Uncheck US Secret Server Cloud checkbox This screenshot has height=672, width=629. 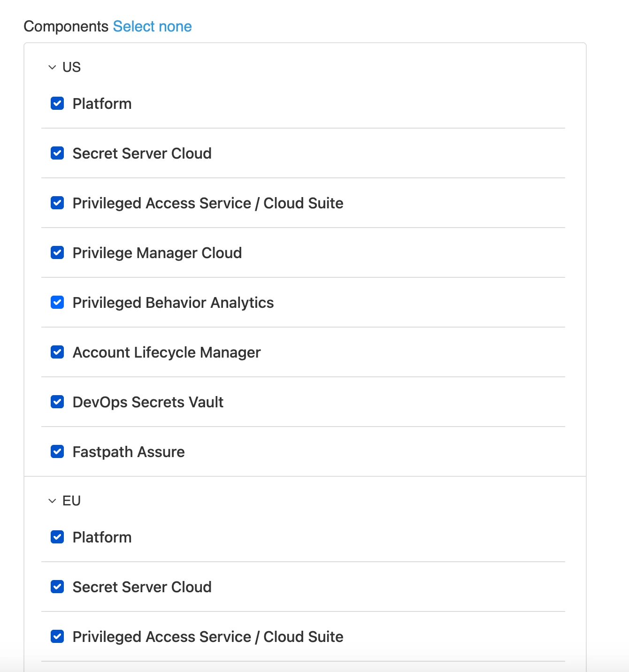point(57,153)
